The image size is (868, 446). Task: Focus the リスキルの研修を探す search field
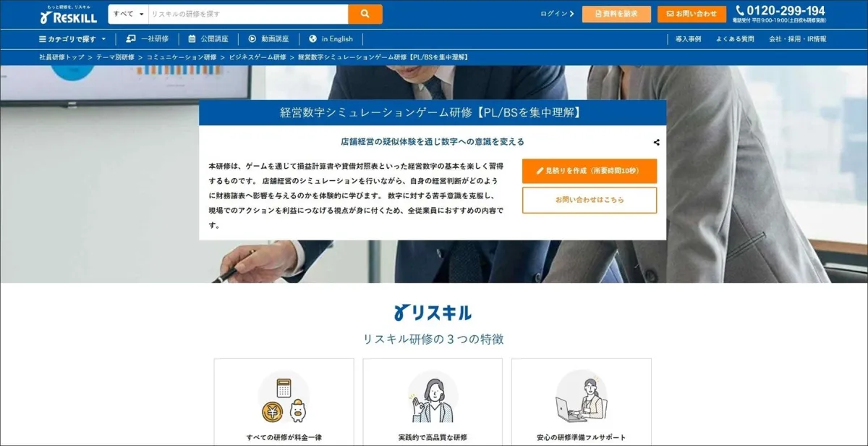248,14
